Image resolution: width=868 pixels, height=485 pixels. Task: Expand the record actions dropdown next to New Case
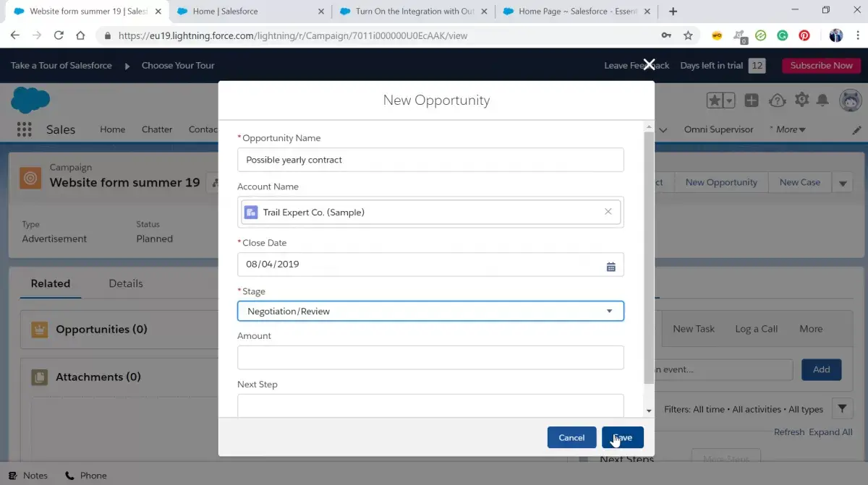[x=843, y=183]
